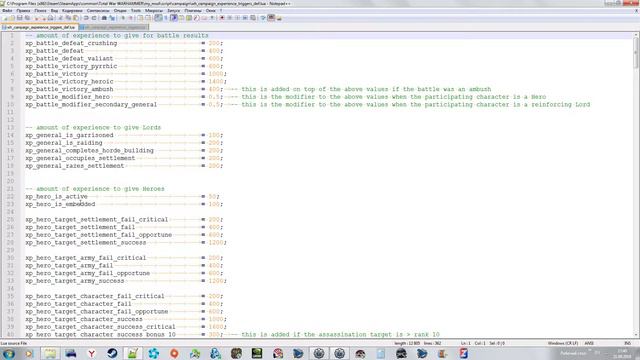Click the New file toolbar icon
The image size is (640, 360).
5,18
